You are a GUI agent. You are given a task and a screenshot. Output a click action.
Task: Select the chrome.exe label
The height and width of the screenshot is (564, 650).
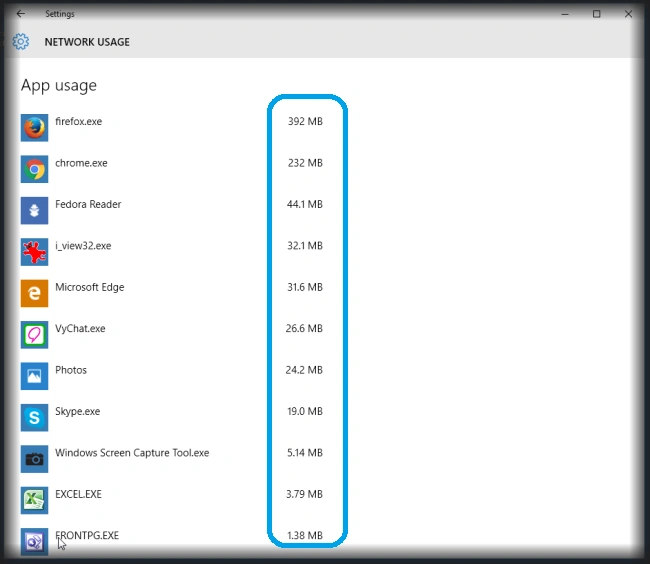(x=81, y=163)
